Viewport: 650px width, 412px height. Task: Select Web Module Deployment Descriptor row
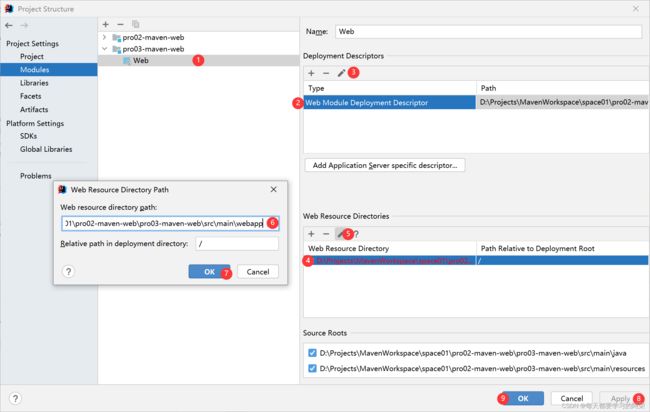(390, 102)
